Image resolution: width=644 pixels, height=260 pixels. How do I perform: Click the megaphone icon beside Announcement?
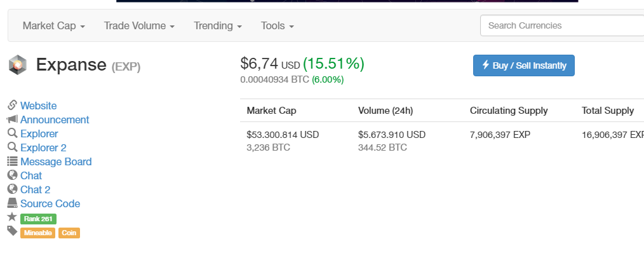[12, 120]
